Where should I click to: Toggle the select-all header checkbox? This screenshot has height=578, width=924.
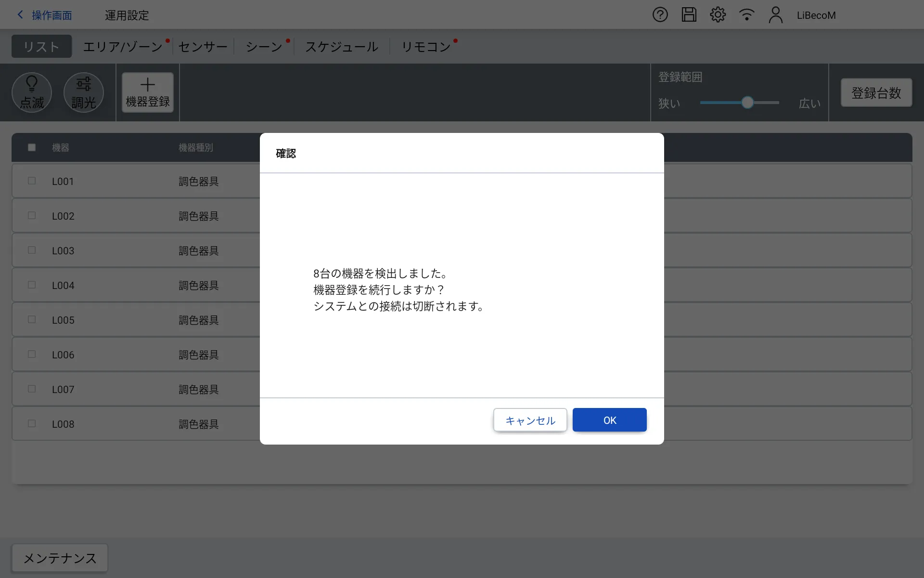click(32, 147)
